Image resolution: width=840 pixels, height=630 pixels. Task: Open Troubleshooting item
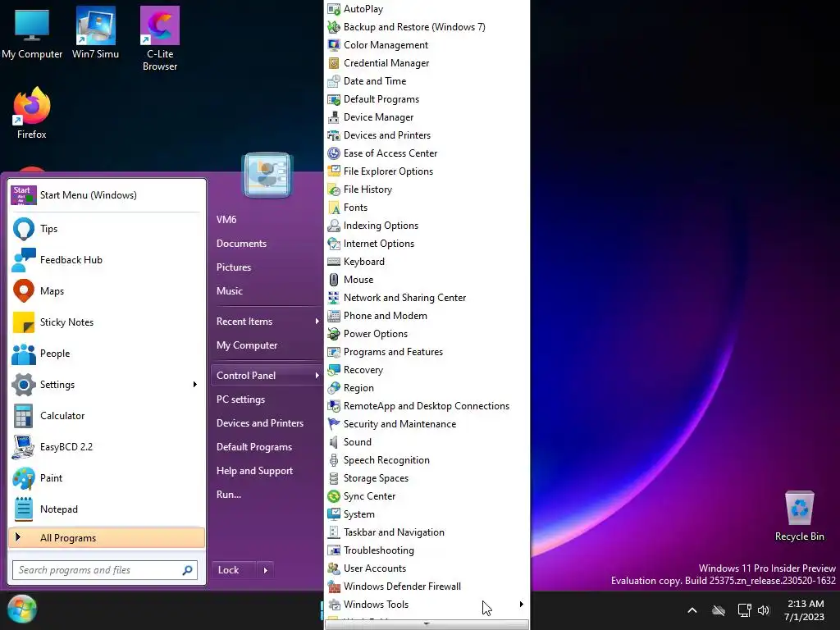tap(427, 550)
